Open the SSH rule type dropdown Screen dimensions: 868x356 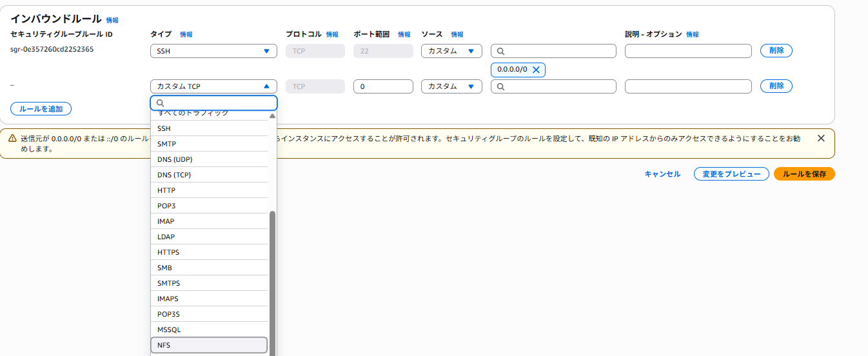[x=213, y=51]
